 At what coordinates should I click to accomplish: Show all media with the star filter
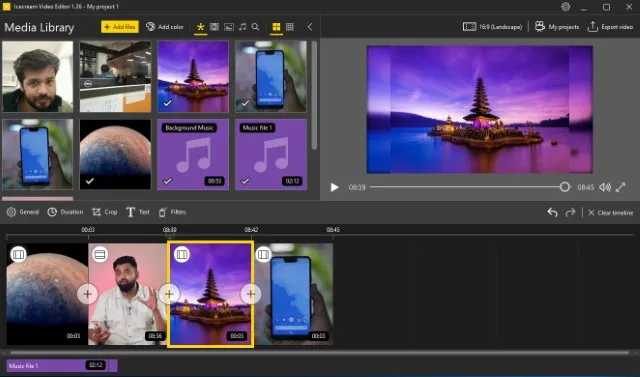coord(200,27)
